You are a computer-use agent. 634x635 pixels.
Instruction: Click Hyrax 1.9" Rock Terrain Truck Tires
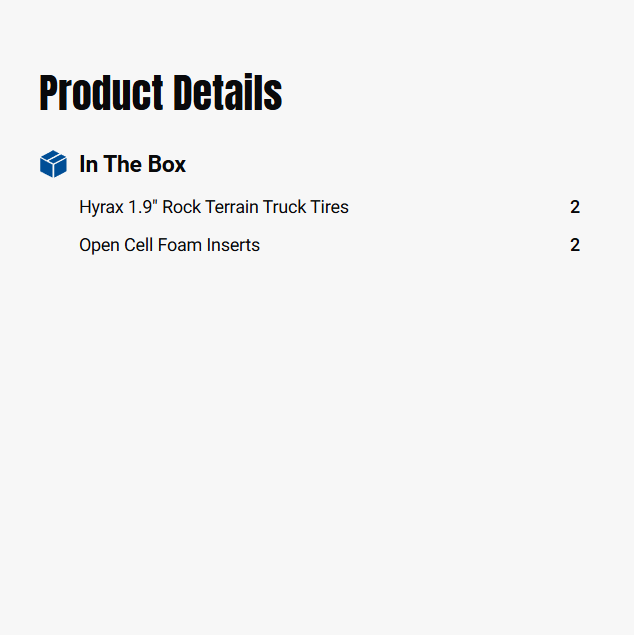tap(214, 207)
